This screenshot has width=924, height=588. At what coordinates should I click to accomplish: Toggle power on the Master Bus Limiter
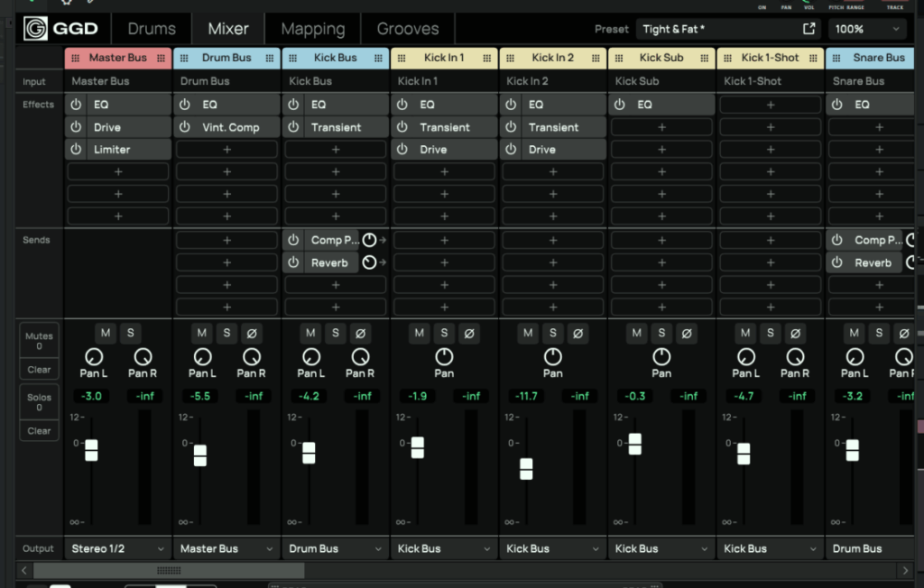[77, 149]
